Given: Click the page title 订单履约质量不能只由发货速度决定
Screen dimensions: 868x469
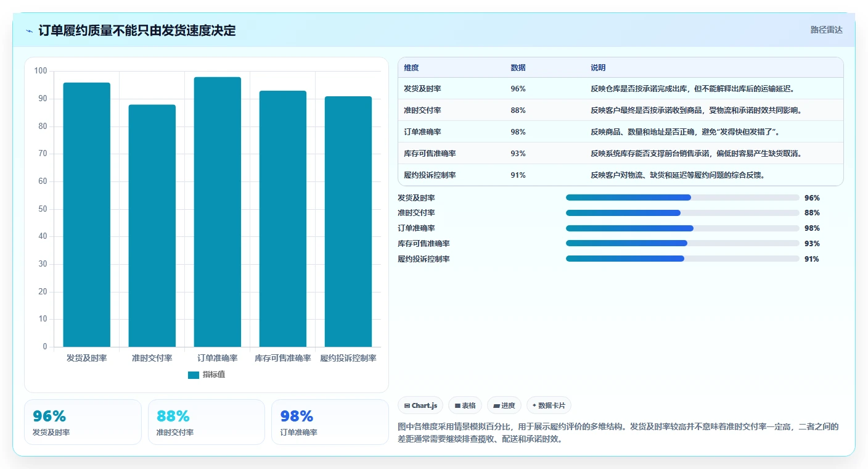Looking at the screenshot, I should 137,30.
